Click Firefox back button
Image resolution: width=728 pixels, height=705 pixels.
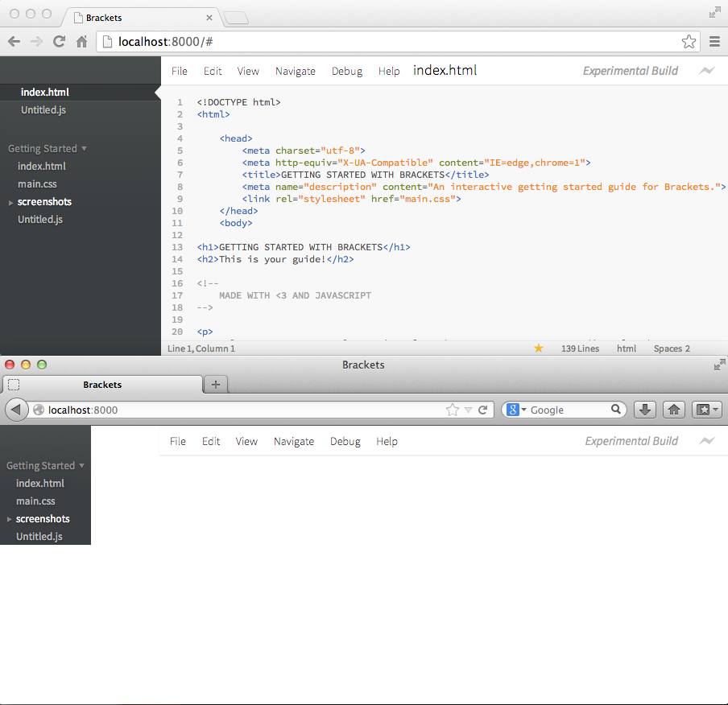(16, 410)
